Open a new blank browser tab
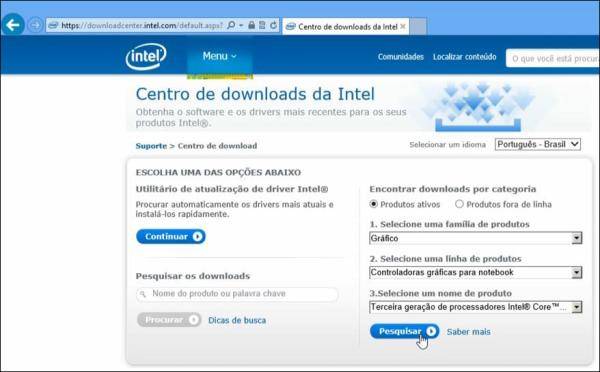The height and width of the screenshot is (372, 600). 418,26
